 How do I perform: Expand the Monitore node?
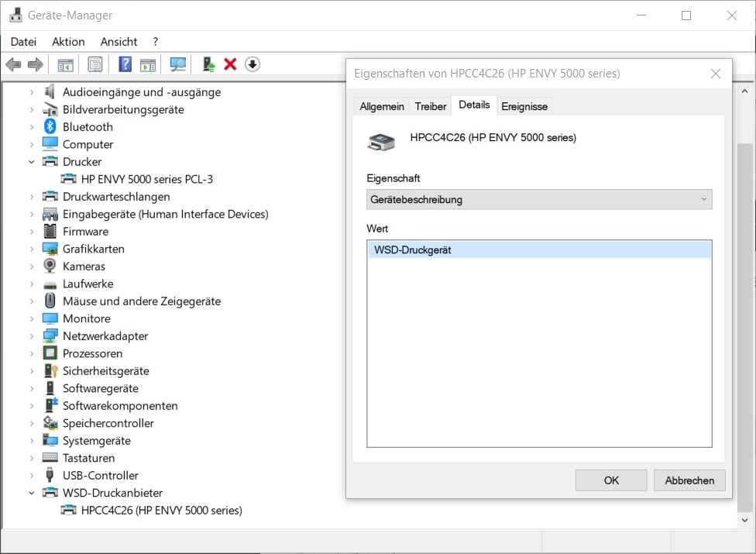(x=32, y=318)
